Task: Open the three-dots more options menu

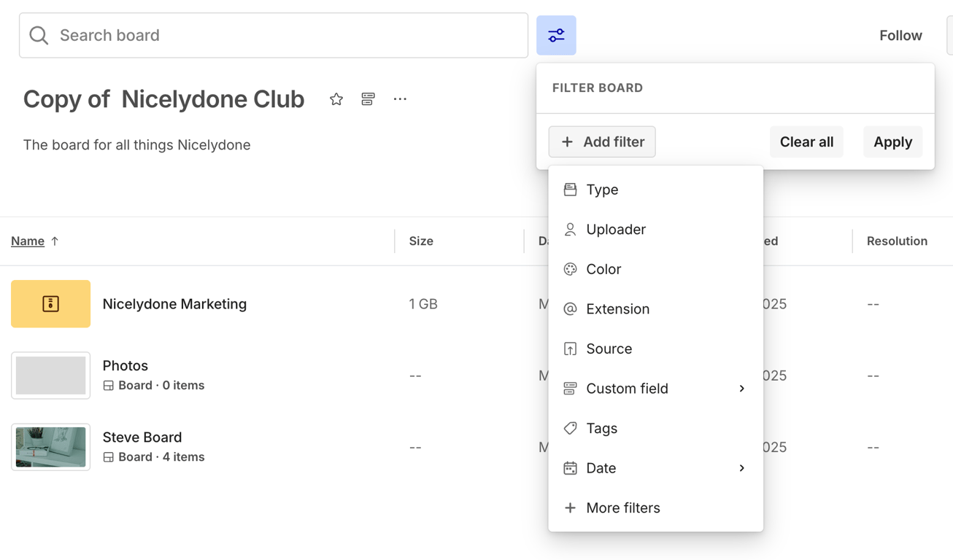Action: pyautogui.click(x=400, y=99)
